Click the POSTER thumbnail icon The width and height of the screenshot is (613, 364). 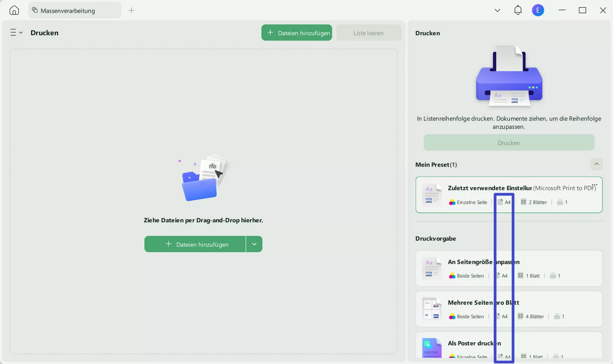432,348
